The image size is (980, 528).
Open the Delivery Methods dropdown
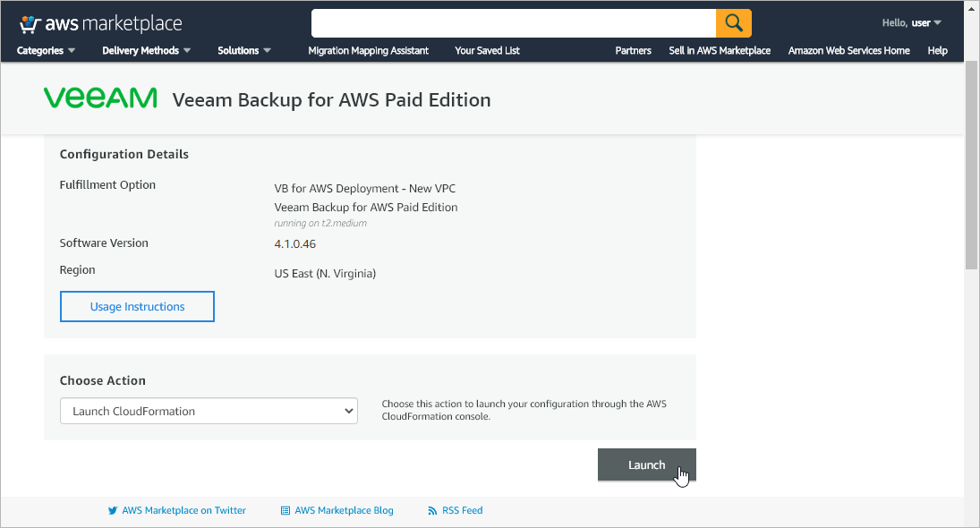[147, 51]
